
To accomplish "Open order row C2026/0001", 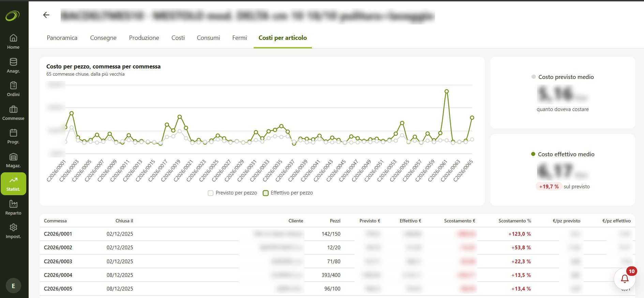I will (x=337, y=234).
